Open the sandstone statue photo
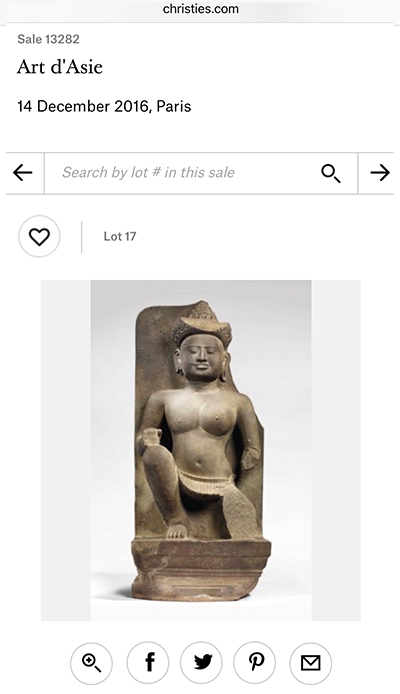 (x=201, y=450)
